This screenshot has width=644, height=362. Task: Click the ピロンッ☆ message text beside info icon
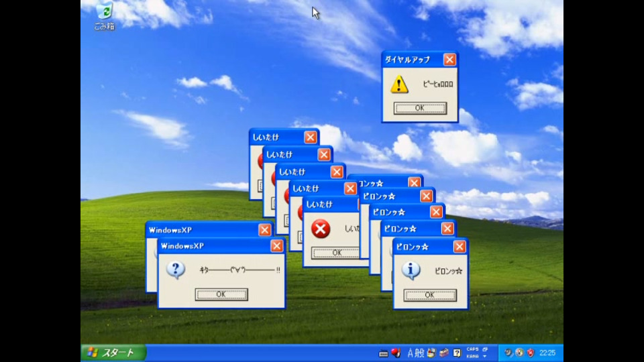point(449,271)
